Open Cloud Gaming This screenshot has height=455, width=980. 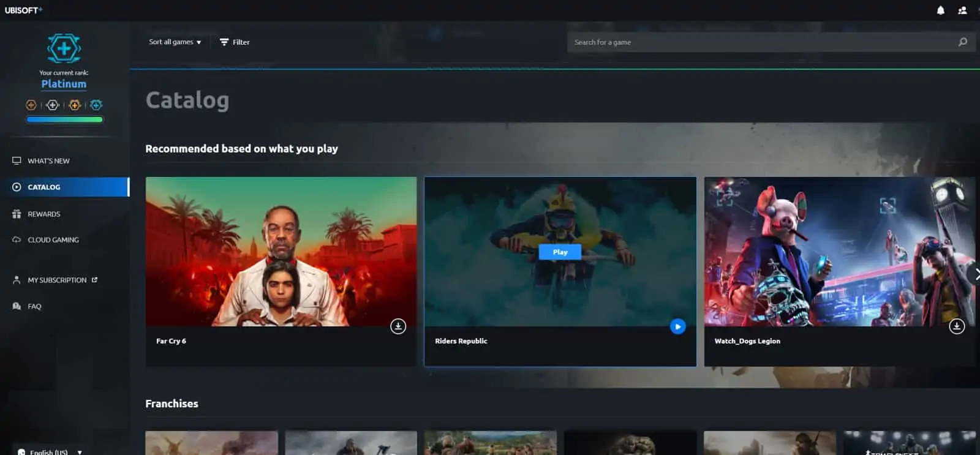53,239
